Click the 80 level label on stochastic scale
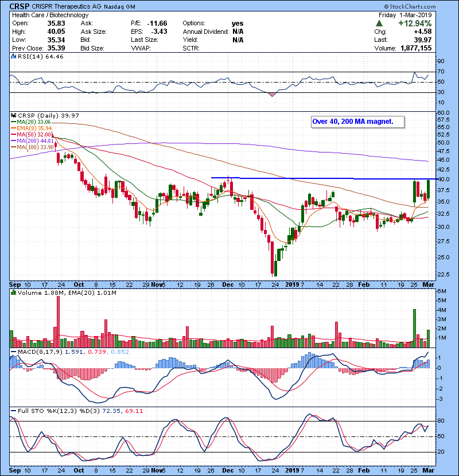459x476 pixels. click(441, 421)
